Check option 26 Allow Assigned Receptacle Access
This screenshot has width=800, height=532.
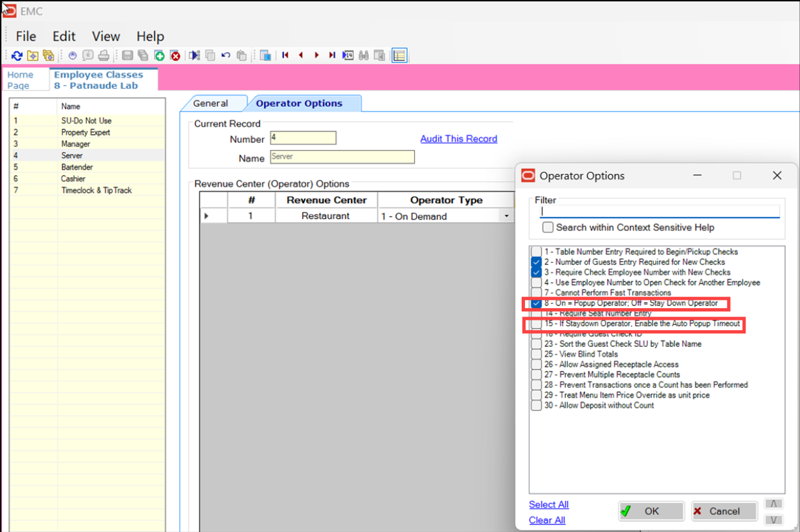click(536, 364)
